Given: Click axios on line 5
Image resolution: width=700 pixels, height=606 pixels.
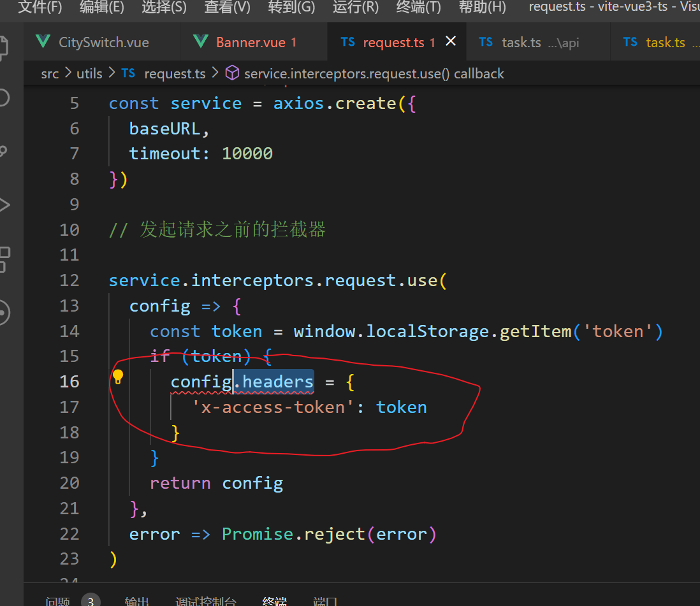Looking at the screenshot, I should 298,103.
